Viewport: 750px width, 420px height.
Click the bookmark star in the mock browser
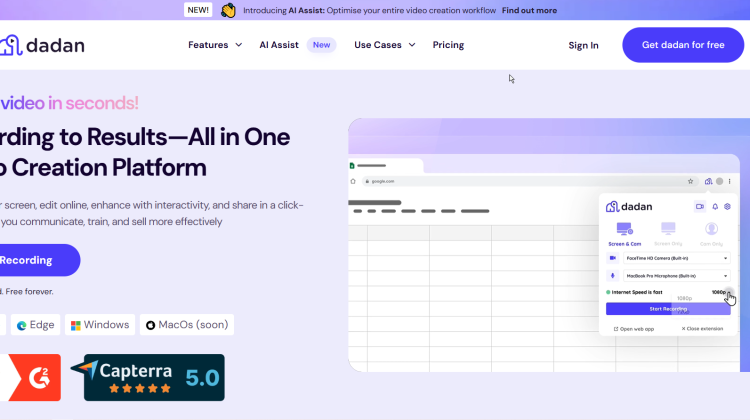point(690,181)
